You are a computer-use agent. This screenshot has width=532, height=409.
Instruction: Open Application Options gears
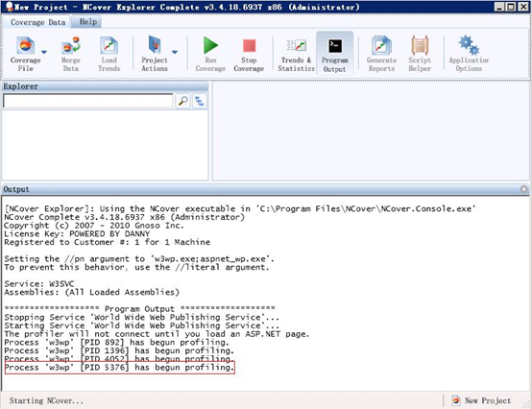pos(469,54)
